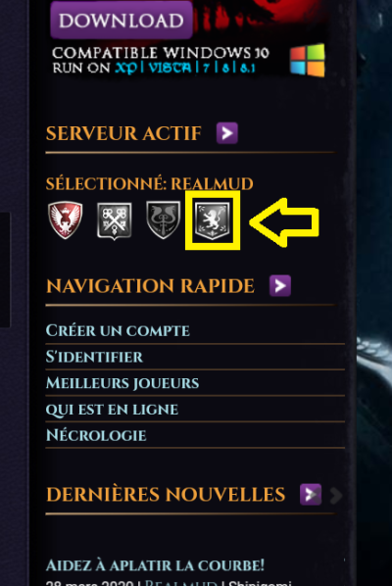Select the red winged eagle shield server
This screenshot has height=586, width=392.
point(66,220)
